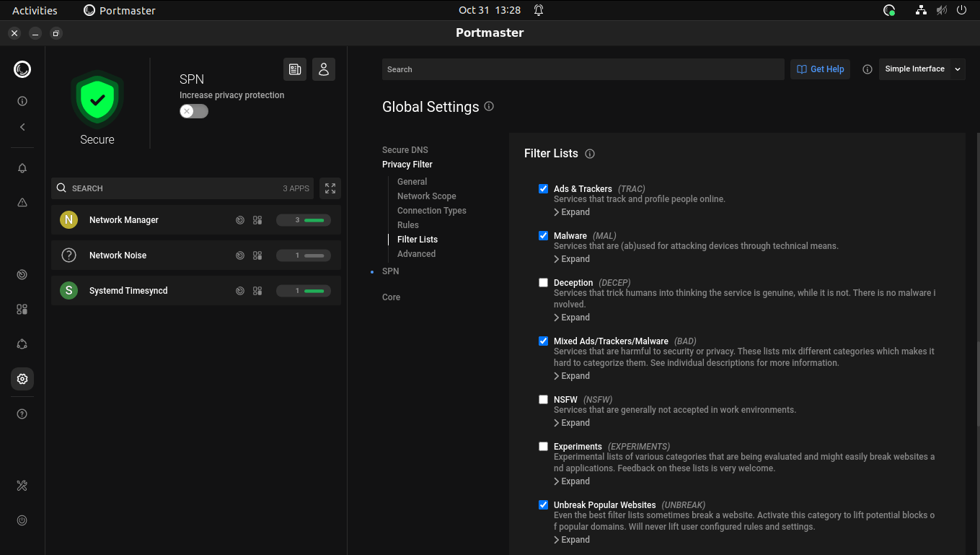Click the power shutdown icon at sidebar bottom
This screenshot has width=980, height=555.
22,520
